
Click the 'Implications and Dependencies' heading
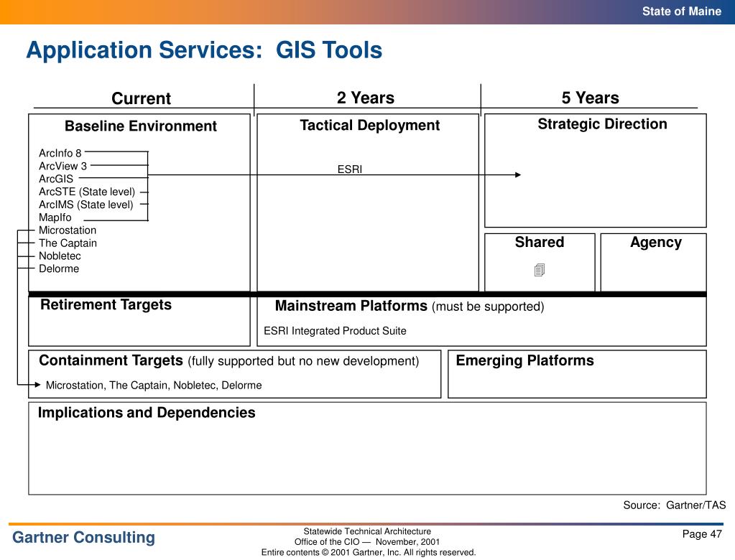147,413
